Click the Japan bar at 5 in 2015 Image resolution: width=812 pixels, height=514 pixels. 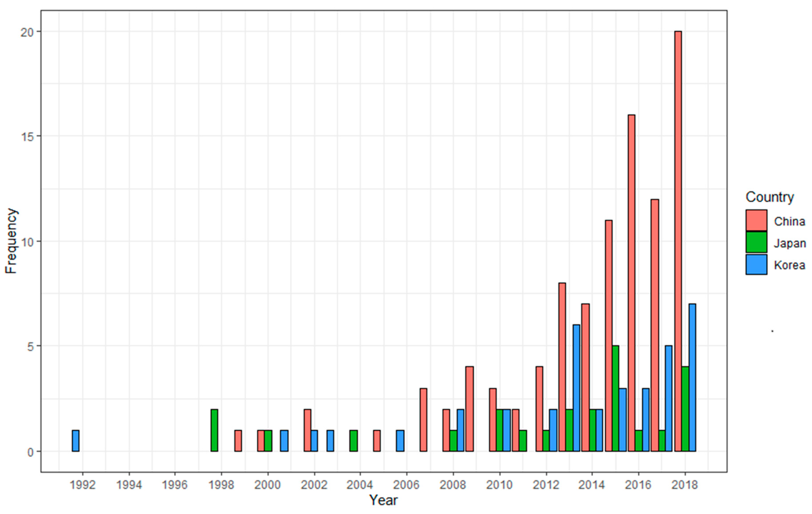616,398
